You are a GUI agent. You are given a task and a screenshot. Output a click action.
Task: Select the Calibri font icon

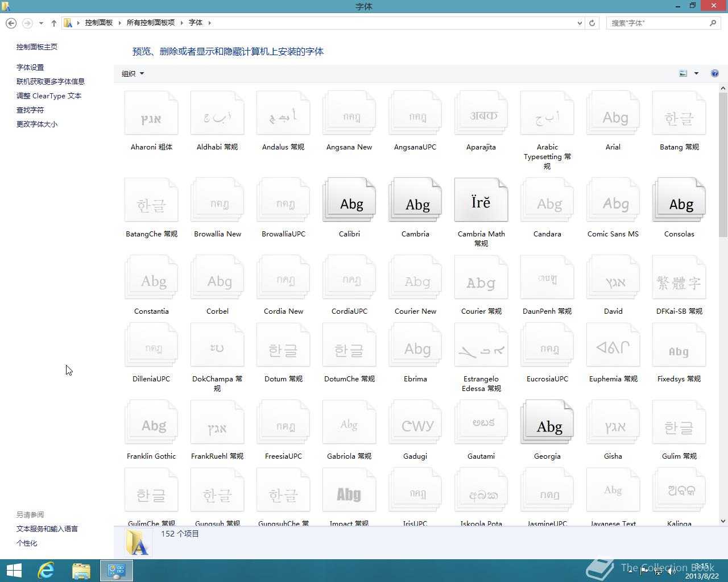[349, 200]
